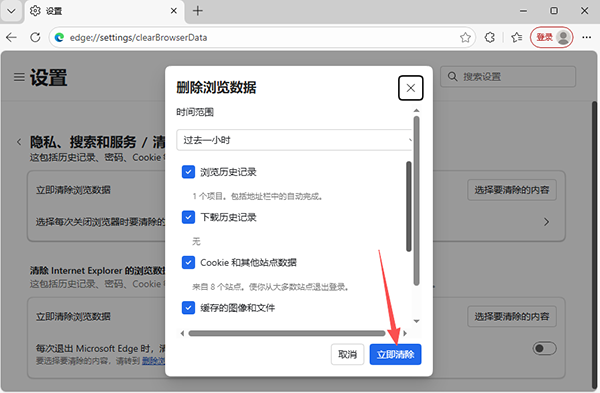Image resolution: width=600 pixels, height=393 pixels.
Task: Click first 选择要清除的内容 button
Action: pyautogui.click(x=512, y=190)
